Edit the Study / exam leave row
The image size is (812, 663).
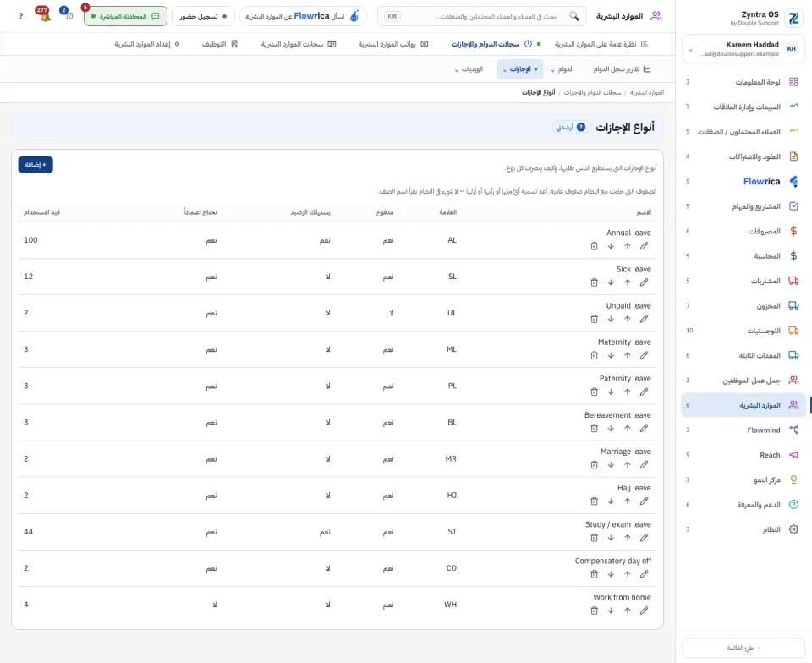(644, 538)
